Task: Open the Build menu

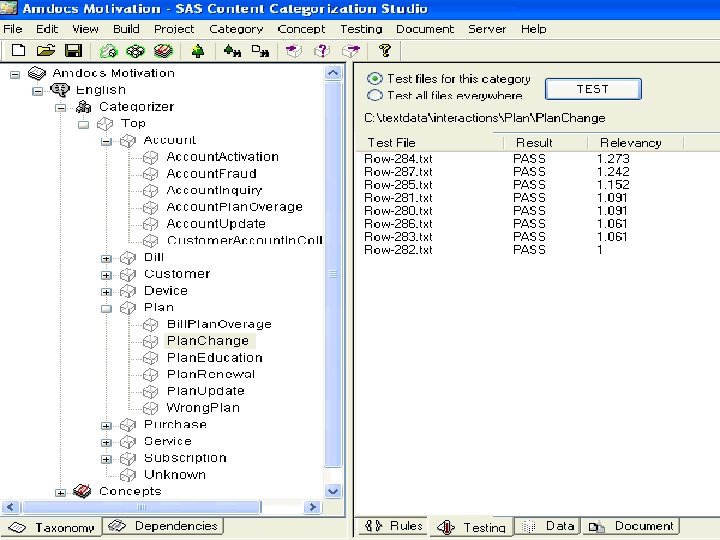Action: click(x=126, y=29)
